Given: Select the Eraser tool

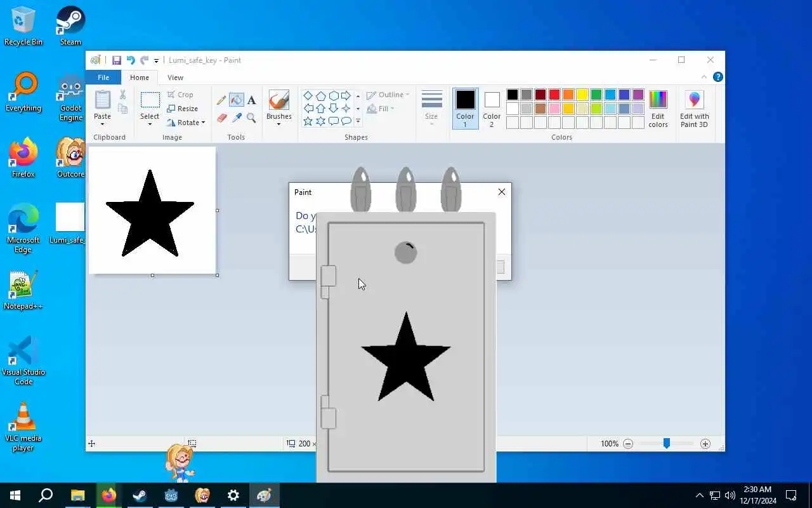Looking at the screenshot, I should tap(221, 117).
